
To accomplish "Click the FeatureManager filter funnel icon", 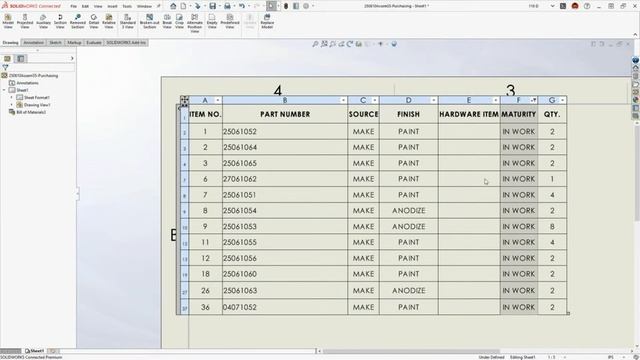I will (x=5, y=67).
